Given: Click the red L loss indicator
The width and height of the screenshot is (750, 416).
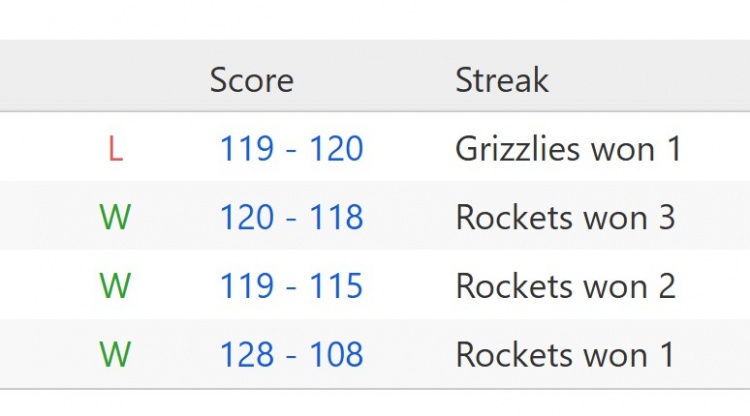Looking at the screenshot, I should (x=115, y=149).
